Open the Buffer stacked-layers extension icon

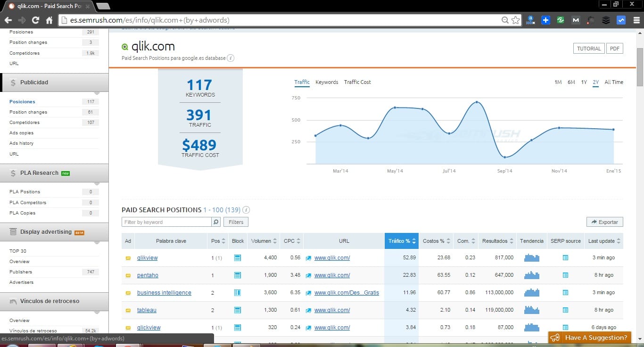(x=606, y=20)
